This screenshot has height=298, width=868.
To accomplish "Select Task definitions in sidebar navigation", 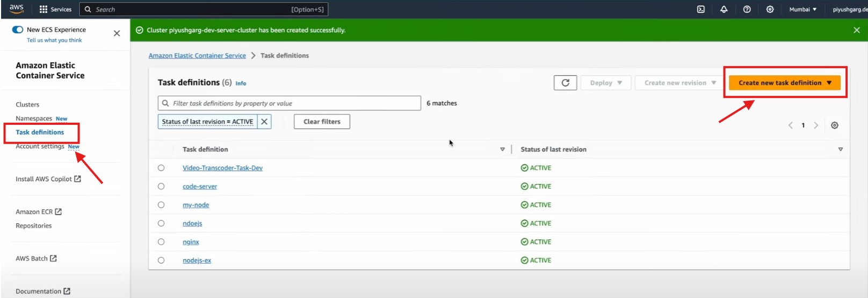I will (x=40, y=132).
